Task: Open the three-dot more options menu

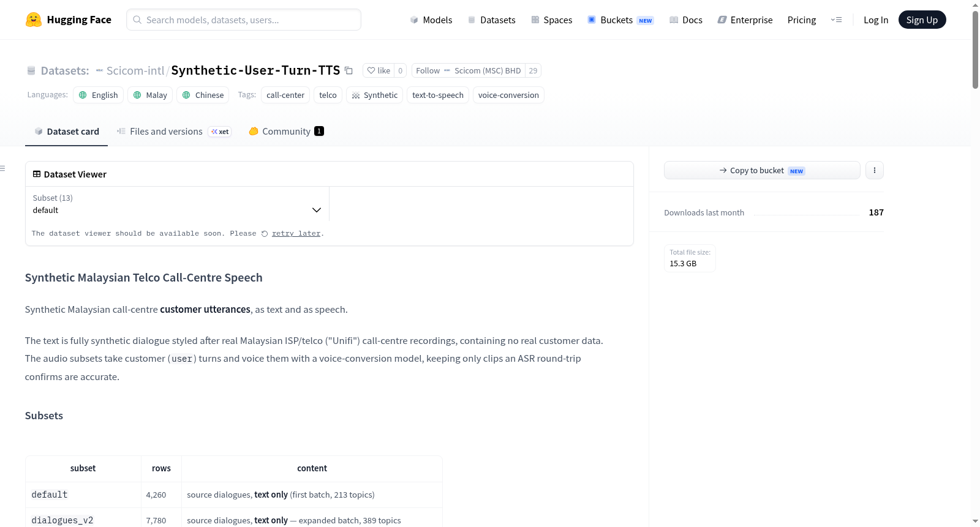Action: pyautogui.click(x=875, y=170)
